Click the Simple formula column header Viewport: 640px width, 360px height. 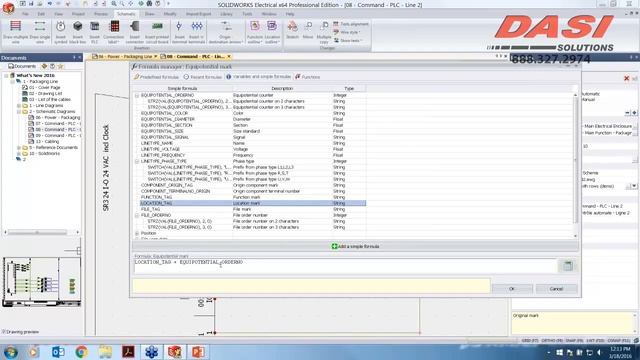[x=182, y=88]
